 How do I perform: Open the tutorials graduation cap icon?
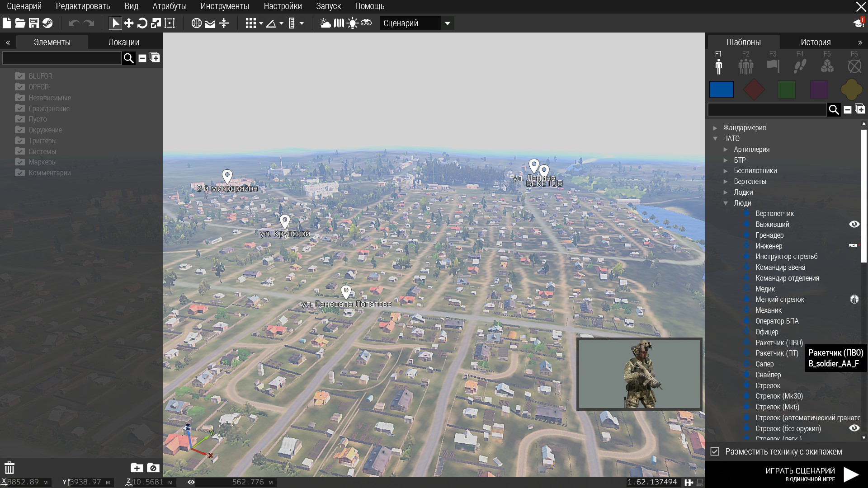859,23
